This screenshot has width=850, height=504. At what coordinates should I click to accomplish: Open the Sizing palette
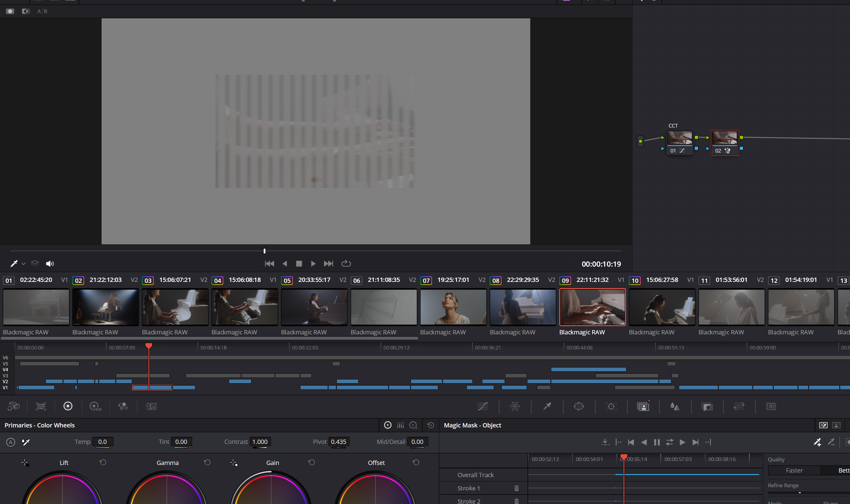coord(739,406)
